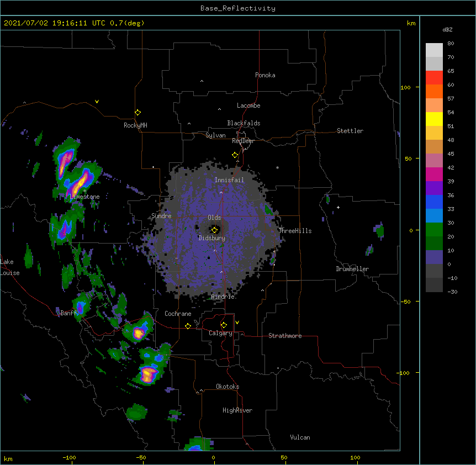Pick the 80-70 dBZ light gray legend swatch

[434, 50]
